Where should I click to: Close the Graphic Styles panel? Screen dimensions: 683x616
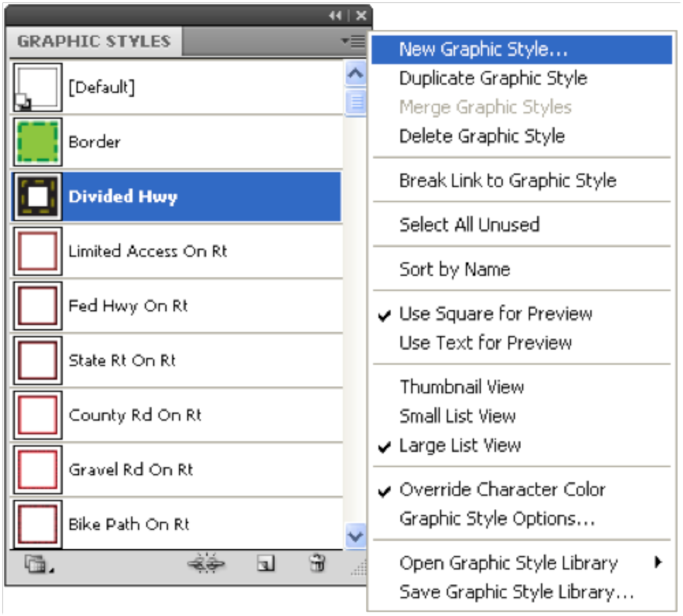[x=361, y=15]
